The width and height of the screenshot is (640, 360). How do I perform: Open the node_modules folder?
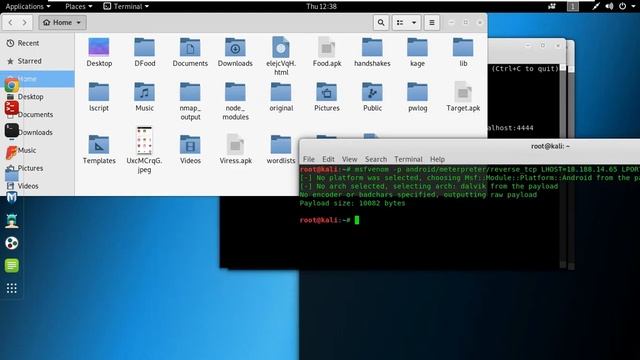pos(236,101)
